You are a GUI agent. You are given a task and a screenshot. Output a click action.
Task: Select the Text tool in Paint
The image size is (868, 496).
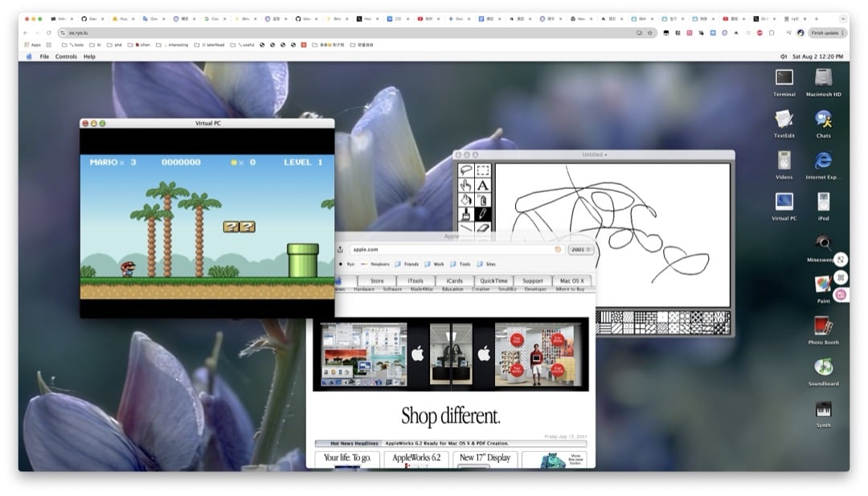483,186
